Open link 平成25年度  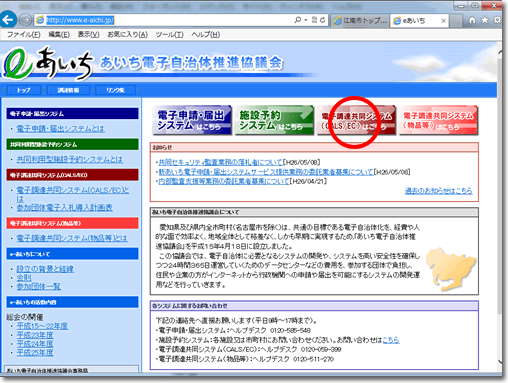pyautogui.click(x=35, y=352)
